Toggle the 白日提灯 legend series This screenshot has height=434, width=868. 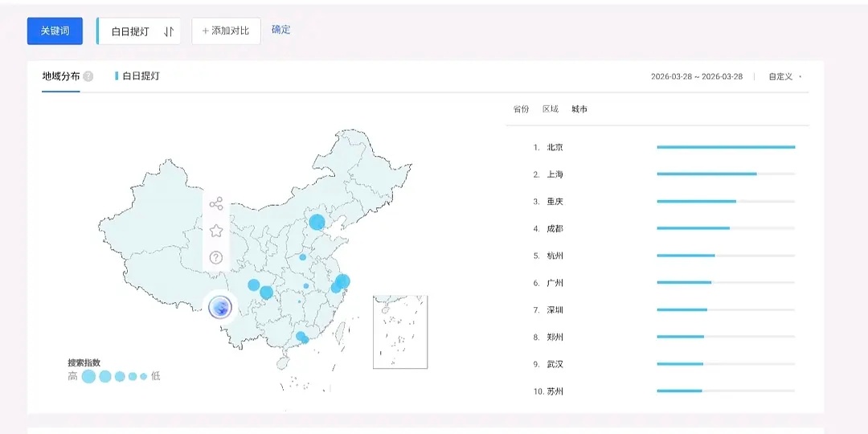coord(137,76)
